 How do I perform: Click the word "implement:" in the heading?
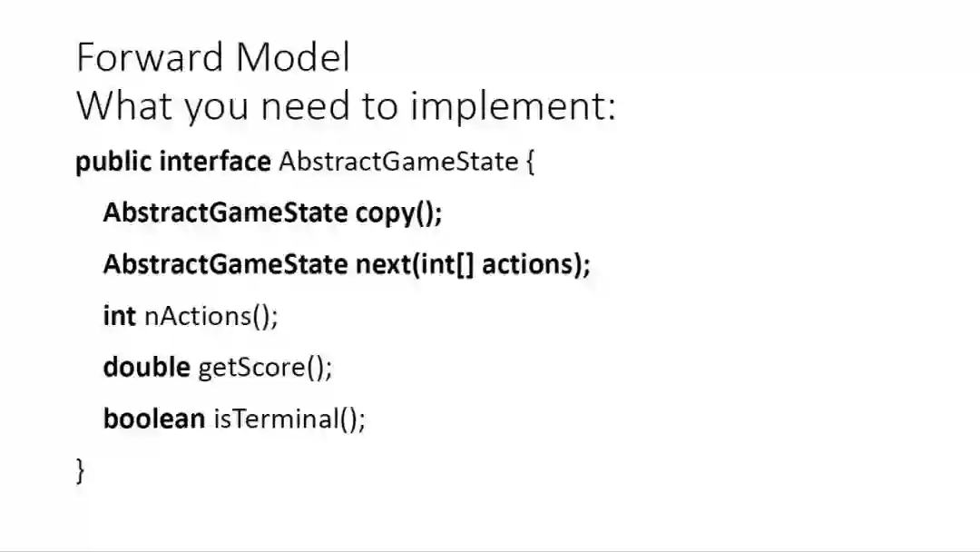[x=513, y=106]
